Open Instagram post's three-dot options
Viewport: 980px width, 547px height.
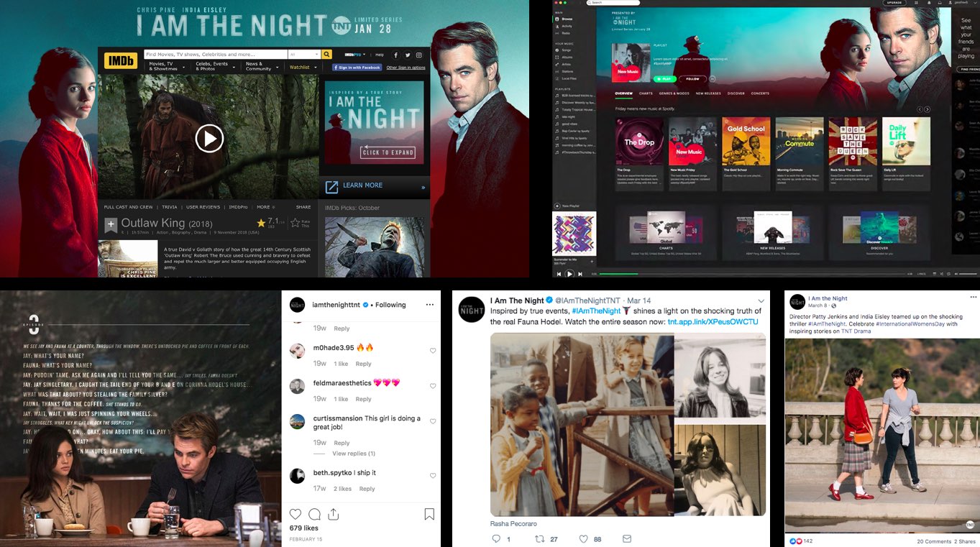click(x=429, y=305)
